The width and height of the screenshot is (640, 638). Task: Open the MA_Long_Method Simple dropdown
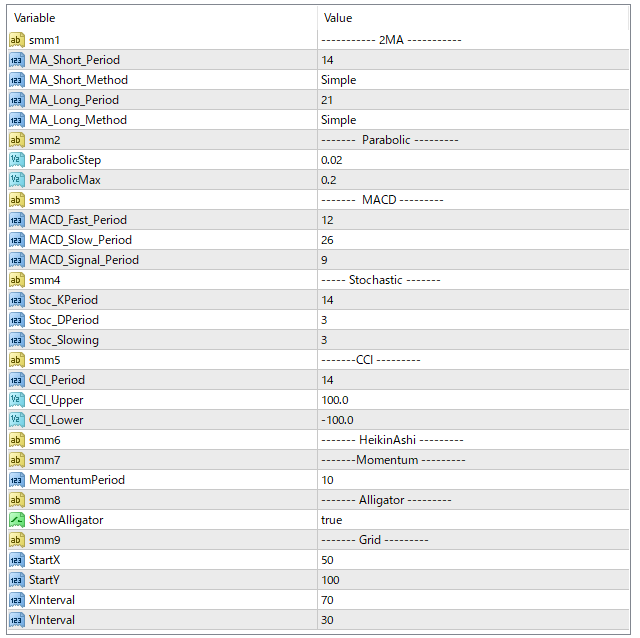tap(338, 120)
